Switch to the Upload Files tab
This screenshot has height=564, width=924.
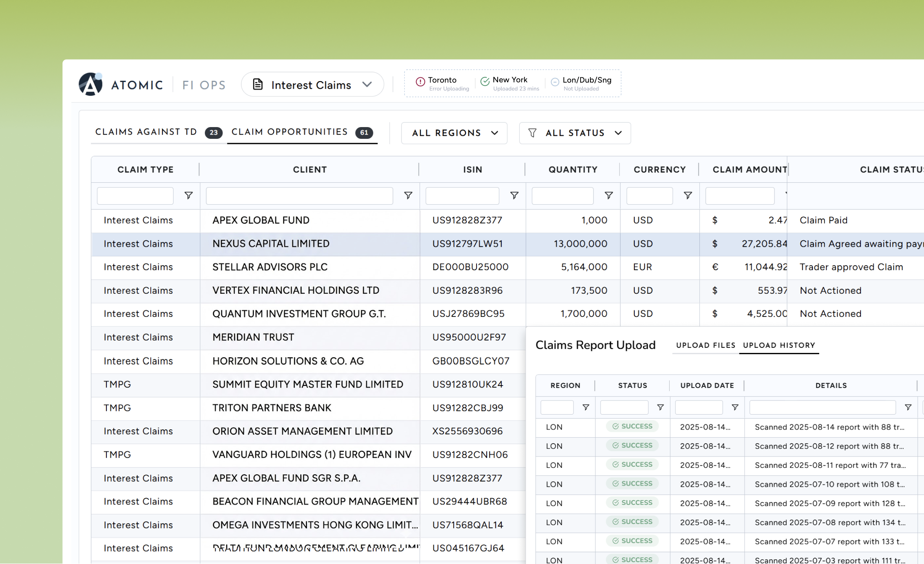click(x=705, y=345)
